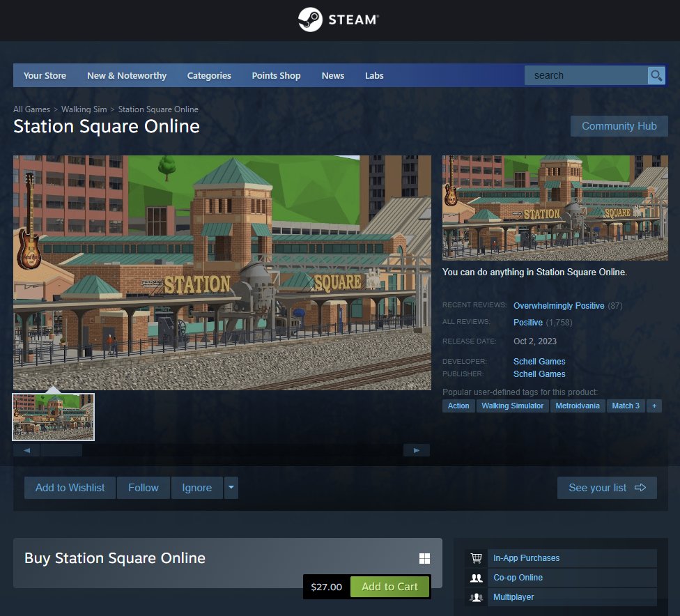Click the Station Square Online page title

107,126
